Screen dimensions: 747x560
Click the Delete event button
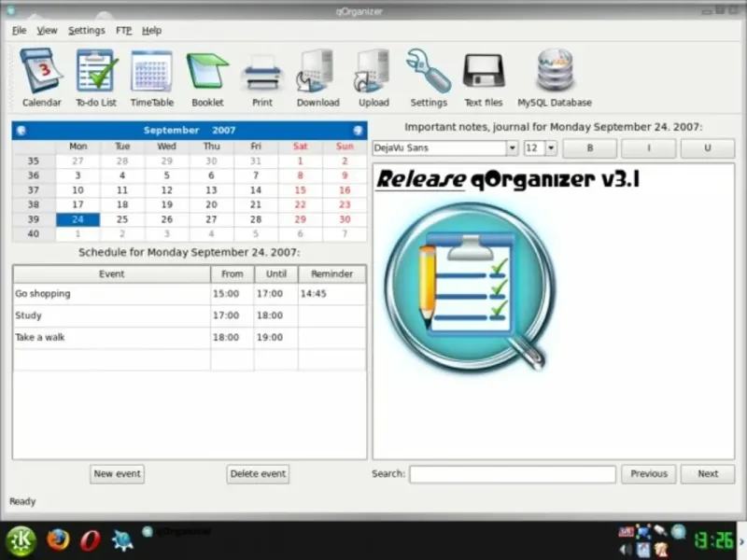(258, 474)
